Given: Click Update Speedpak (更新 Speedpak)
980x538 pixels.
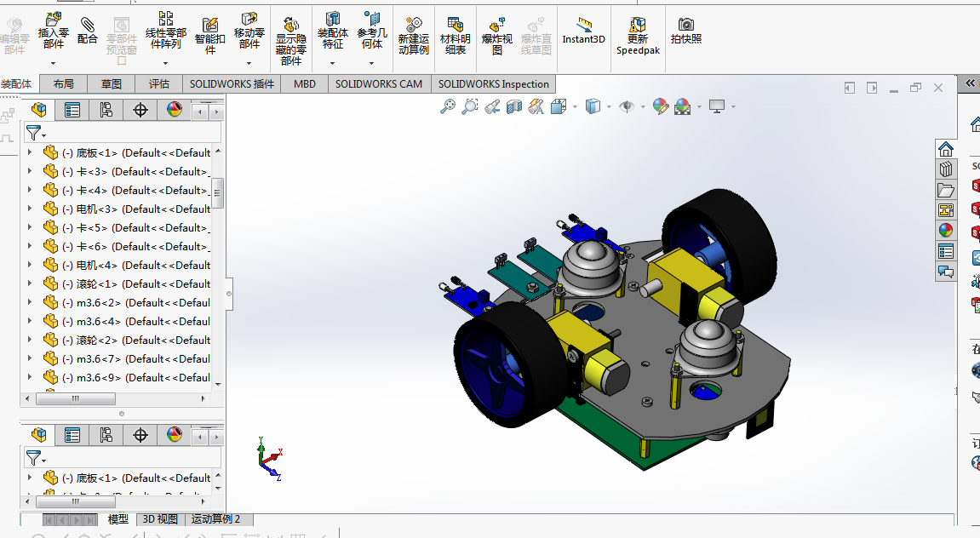Looking at the screenshot, I should [x=638, y=37].
